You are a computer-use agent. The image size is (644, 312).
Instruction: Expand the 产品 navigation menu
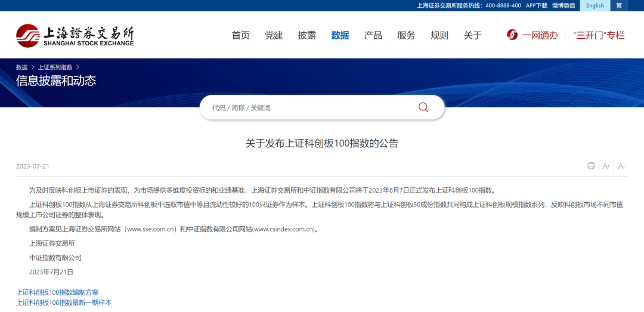pyautogui.click(x=373, y=35)
